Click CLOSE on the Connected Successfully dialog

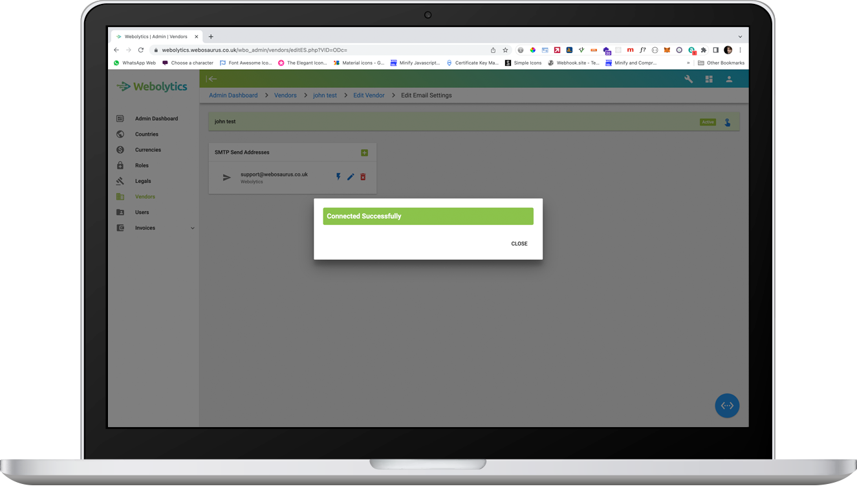pos(519,244)
